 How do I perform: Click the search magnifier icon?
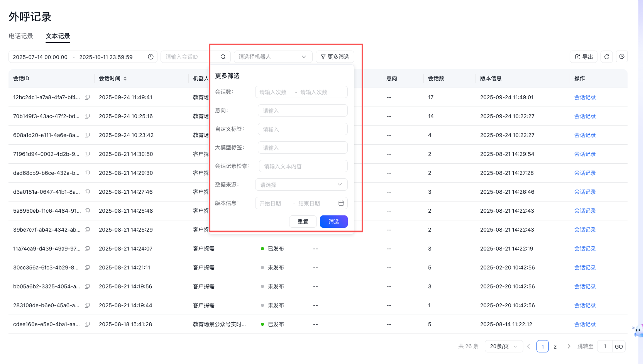pyautogui.click(x=223, y=57)
